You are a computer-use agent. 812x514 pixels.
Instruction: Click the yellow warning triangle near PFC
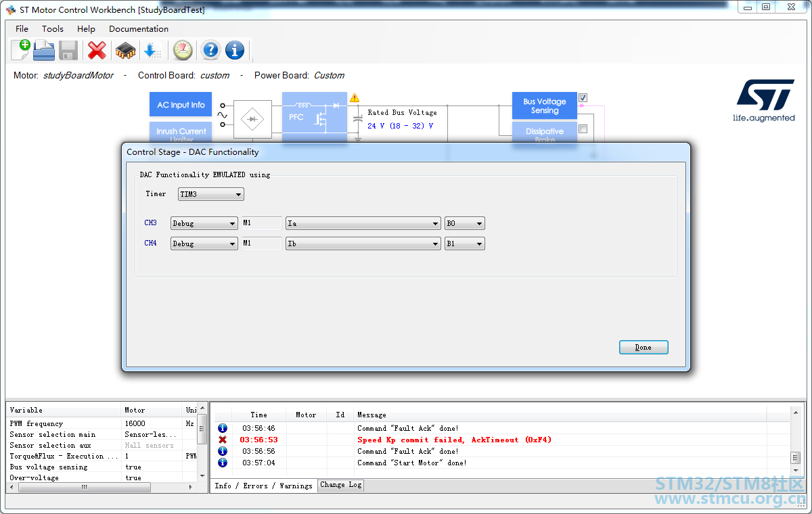click(x=355, y=98)
